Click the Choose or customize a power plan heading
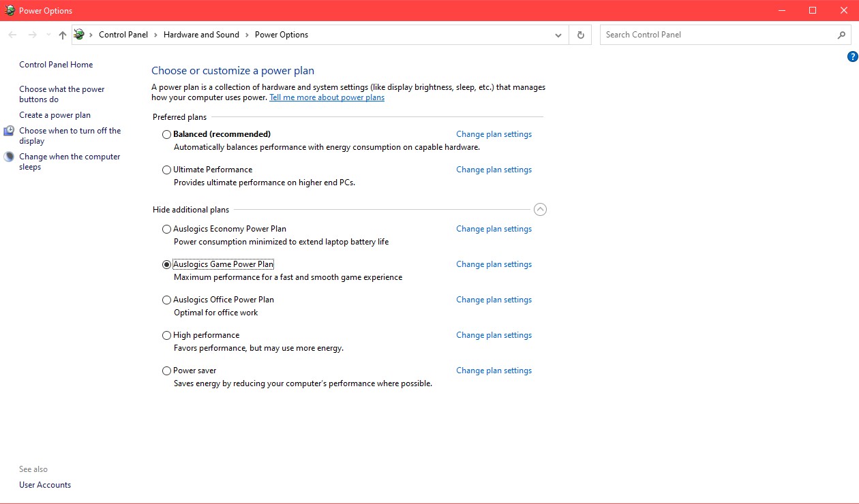This screenshot has width=859, height=504. coord(232,71)
